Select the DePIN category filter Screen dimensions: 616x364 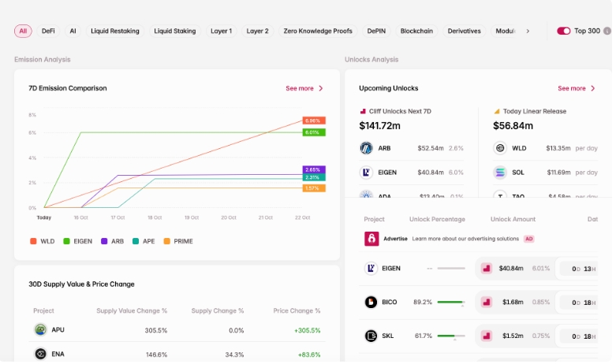coord(376,31)
